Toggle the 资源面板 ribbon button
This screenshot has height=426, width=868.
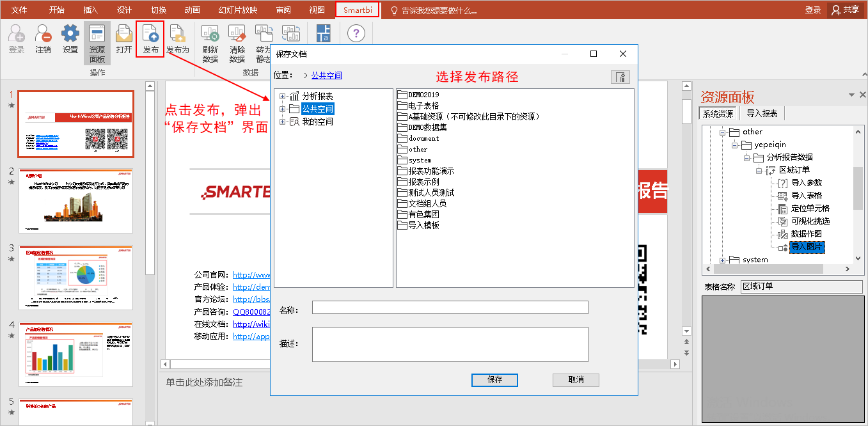[x=97, y=43]
